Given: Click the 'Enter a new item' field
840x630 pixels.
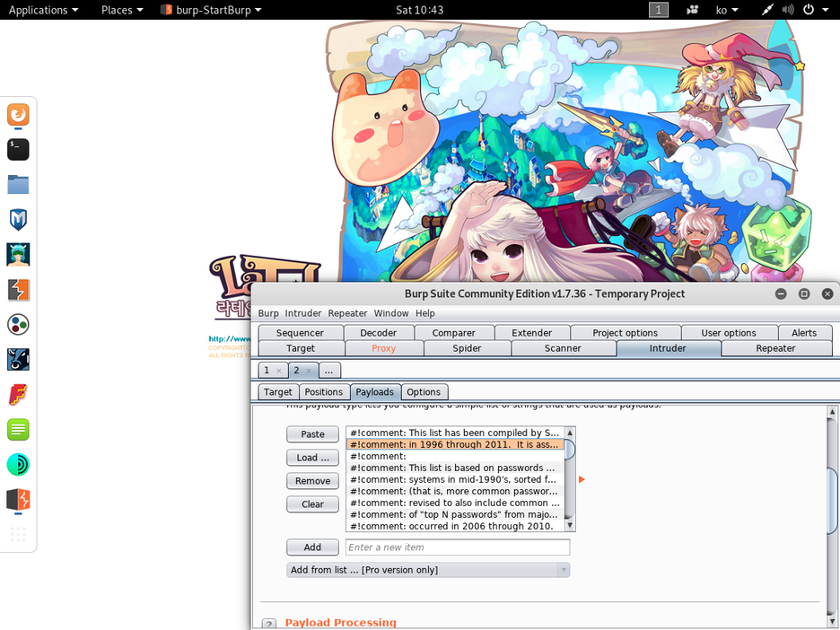Looking at the screenshot, I should click(458, 547).
